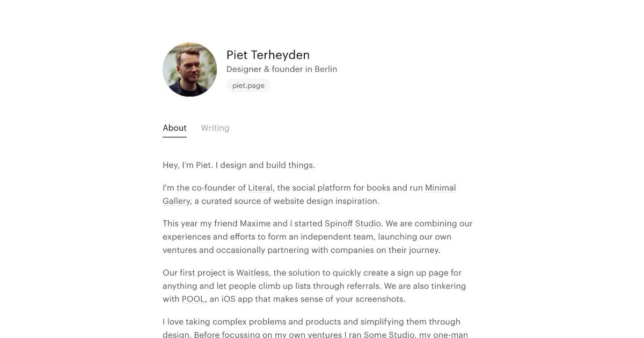Click the Designer & founder subtitle

pos(282,68)
